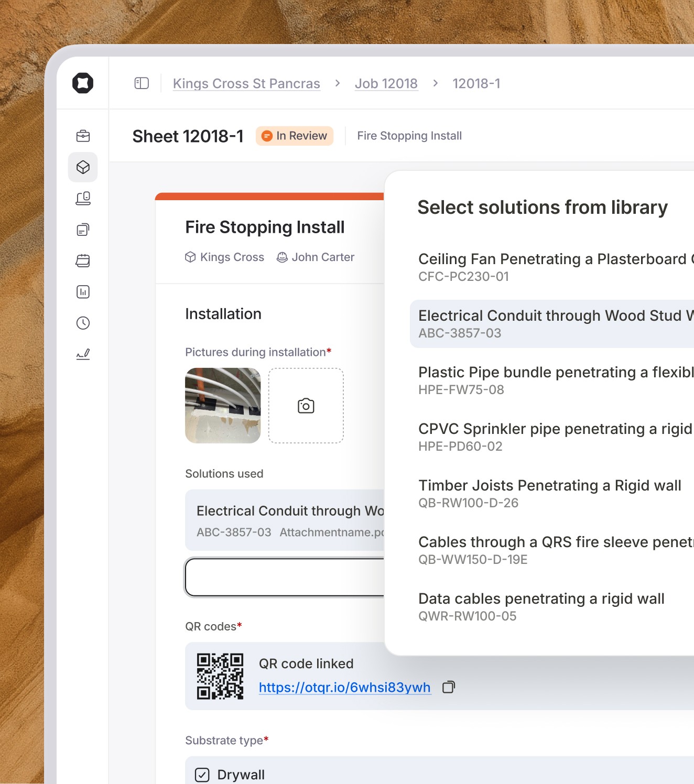
Task: Open the documents icon in sidebar
Action: point(83,230)
